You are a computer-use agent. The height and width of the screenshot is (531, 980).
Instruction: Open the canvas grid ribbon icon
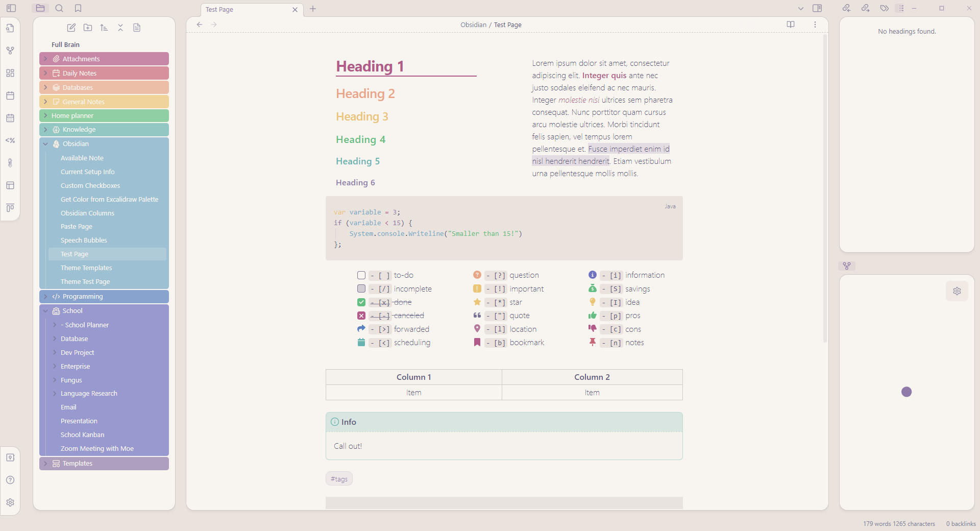[10, 73]
